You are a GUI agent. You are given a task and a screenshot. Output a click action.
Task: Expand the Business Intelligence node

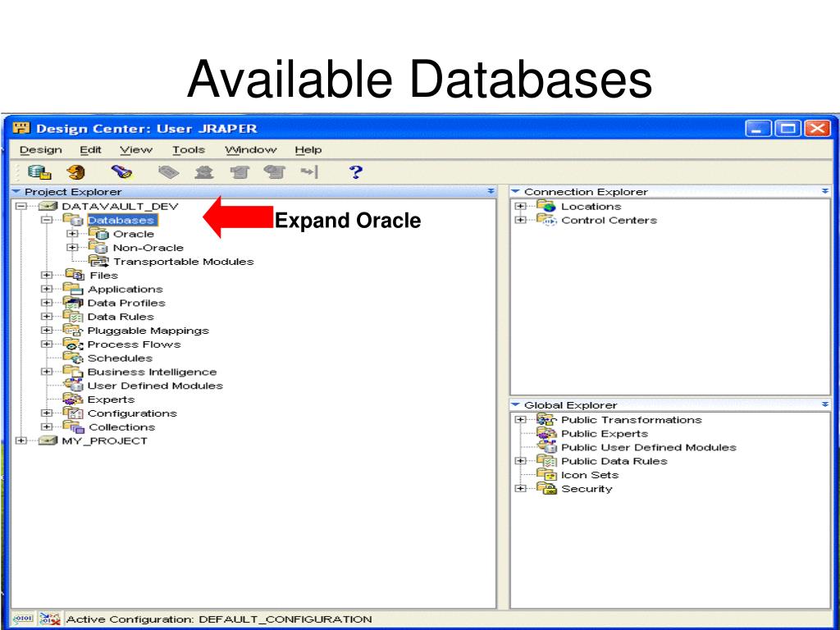(x=47, y=372)
